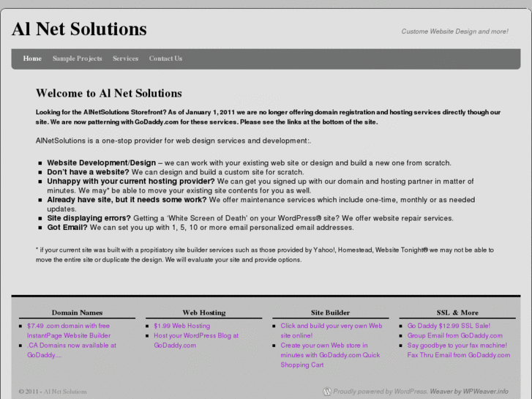Image resolution: width=532 pixels, height=399 pixels.
Task: Click Group Email from GoDaddy.com link
Action: click(x=454, y=335)
